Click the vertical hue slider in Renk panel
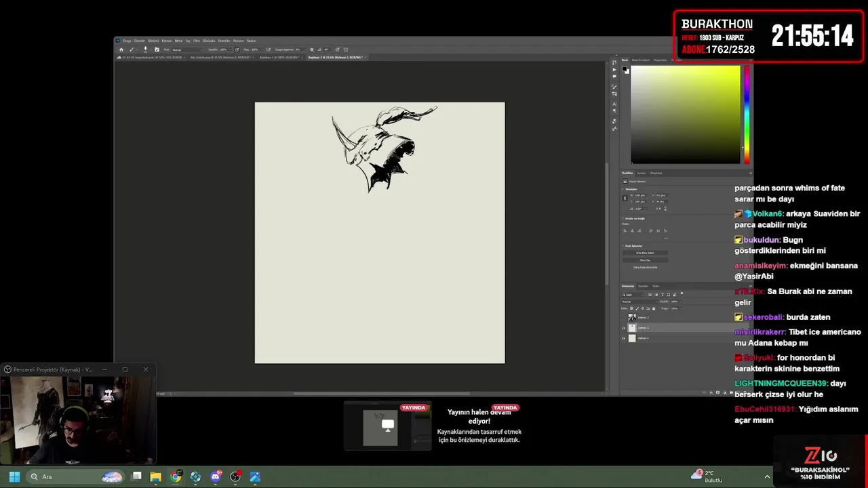Image resolution: width=868 pixels, height=488 pixels. point(747,114)
